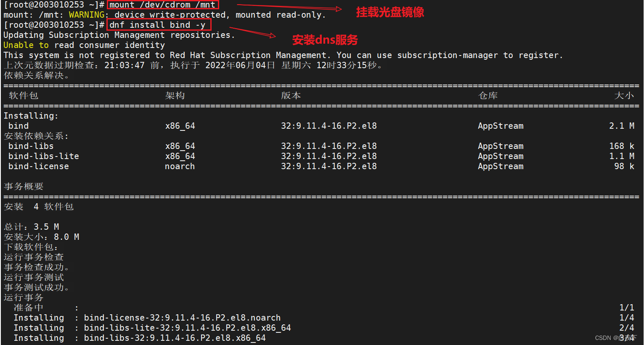Click the '1.1 M' size value
The height and width of the screenshot is (345, 644).
[x=622, y=156]
